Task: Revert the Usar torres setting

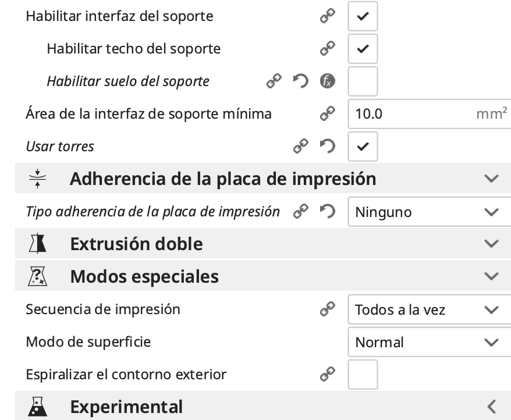Action: pyautogui.click(x=328, y=147)
